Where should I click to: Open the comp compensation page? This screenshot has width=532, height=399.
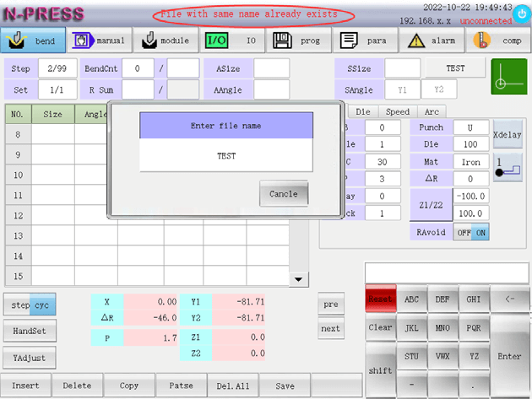click(x=497, y=40)
